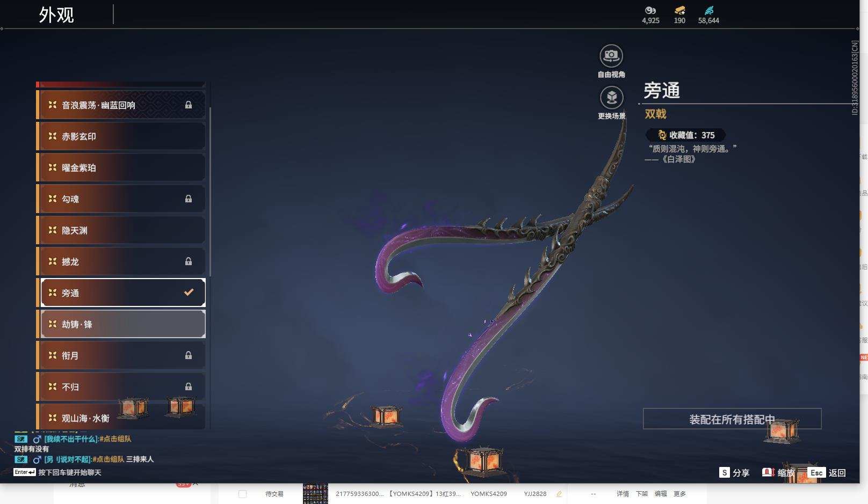Click 下架 in the background window

click(642, 494)
